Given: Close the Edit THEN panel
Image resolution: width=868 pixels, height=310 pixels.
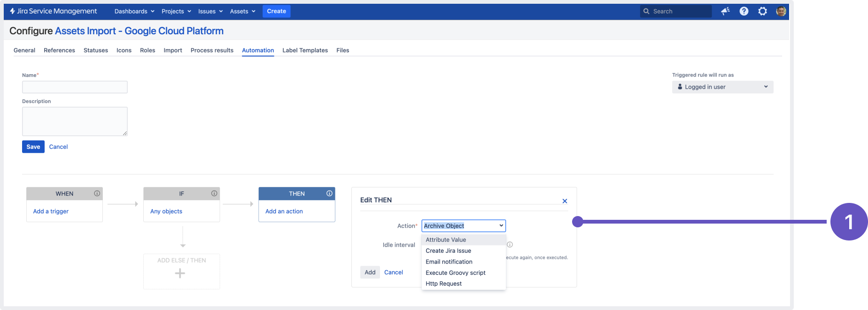Looking at the screenshot, I should point(565,201).
